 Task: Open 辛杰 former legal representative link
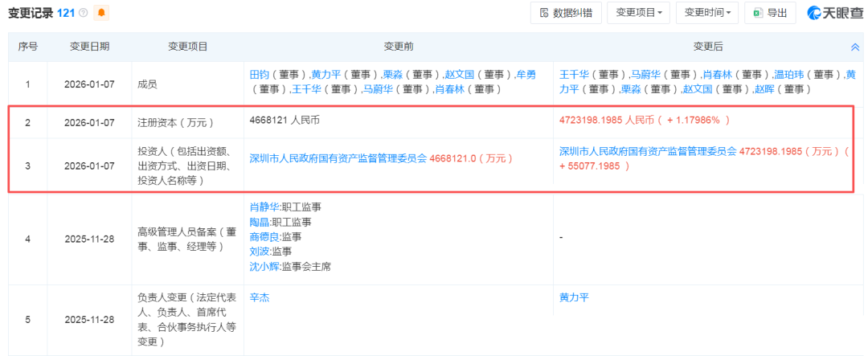pyautogui.click(x=260, y=298)
